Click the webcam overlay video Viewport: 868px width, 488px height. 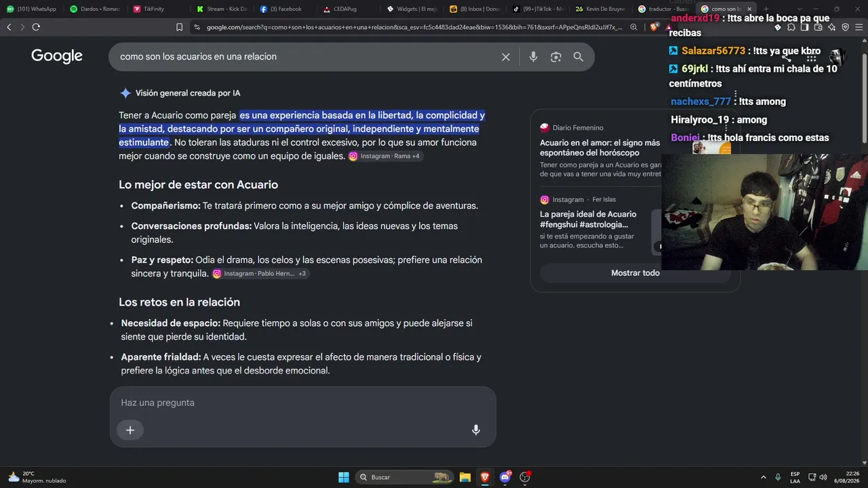coord(764,212)
